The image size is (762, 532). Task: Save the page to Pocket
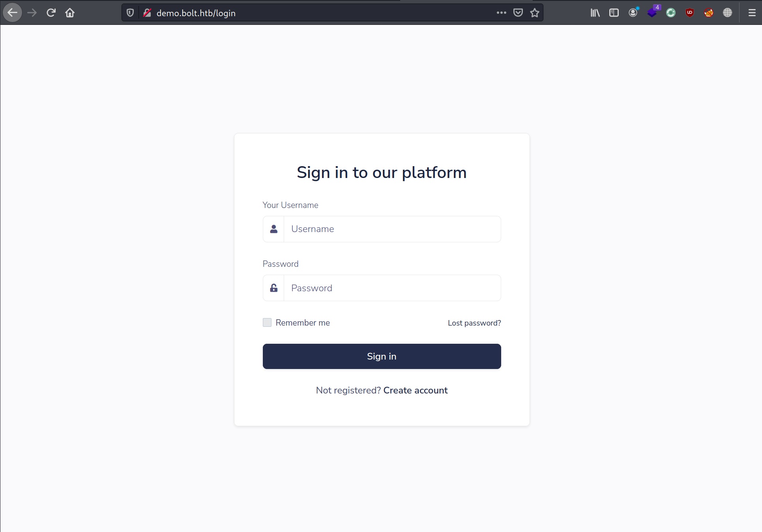[518, 13]
